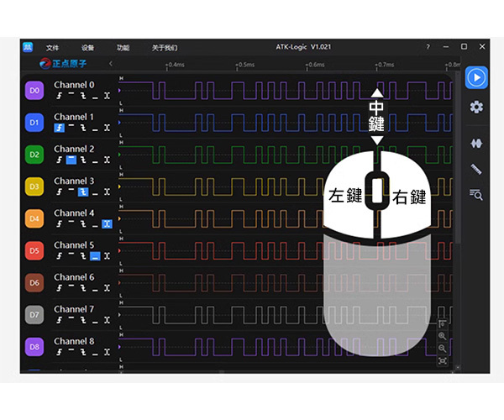Click the zoom in magnifier icon
This screenshot has height=420, width=504.
pos(443,336)
